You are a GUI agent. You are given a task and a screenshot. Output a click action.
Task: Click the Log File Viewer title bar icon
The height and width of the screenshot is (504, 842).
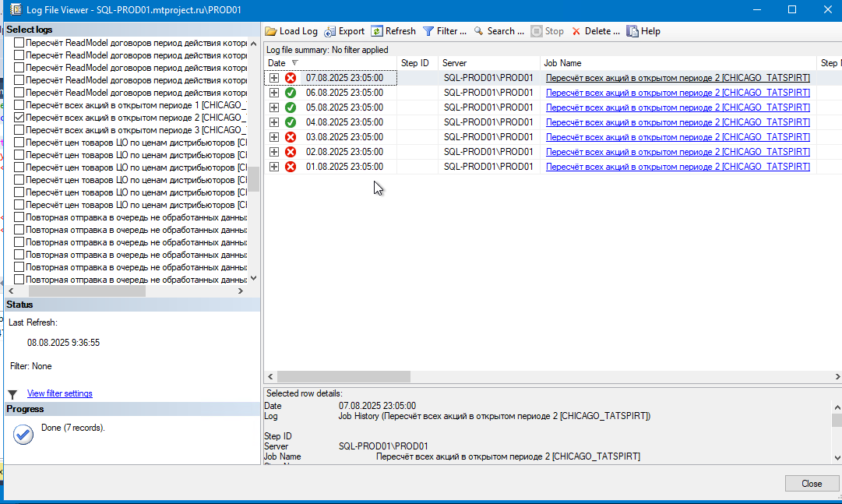tap(16, 9)
